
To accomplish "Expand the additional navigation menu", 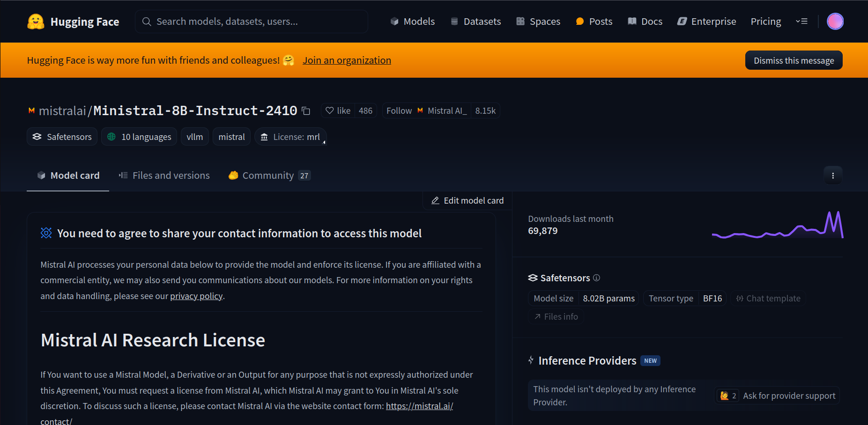I will [801, 22].
